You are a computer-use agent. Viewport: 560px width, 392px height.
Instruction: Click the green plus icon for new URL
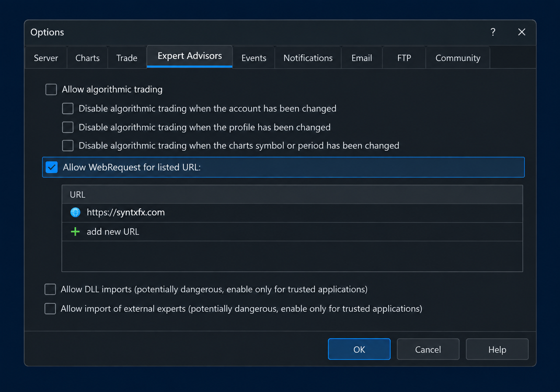coord(75,231)
